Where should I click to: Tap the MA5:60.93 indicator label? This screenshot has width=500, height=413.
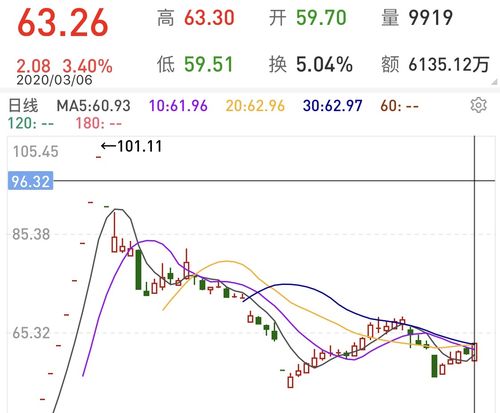(94, 106)
